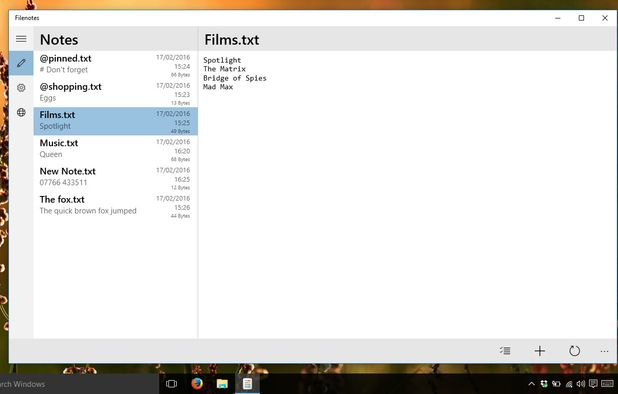The width and height of the screenshot is (618, 394).
Task: Open the volume control in system tray
Action: 581,384
